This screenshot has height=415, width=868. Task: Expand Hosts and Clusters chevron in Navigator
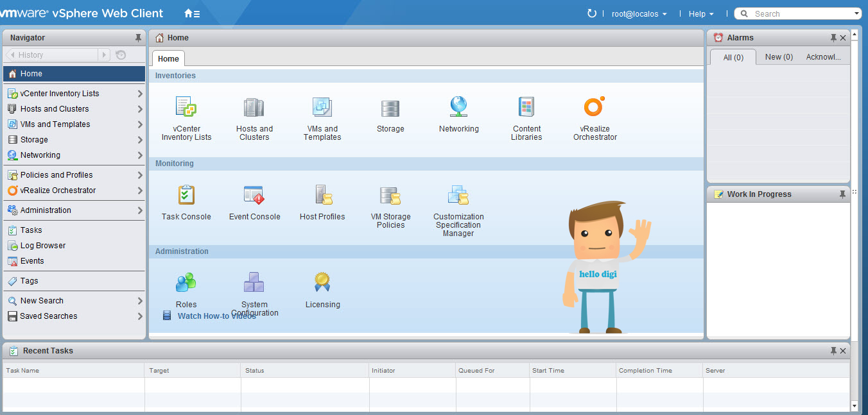(140, 109)
